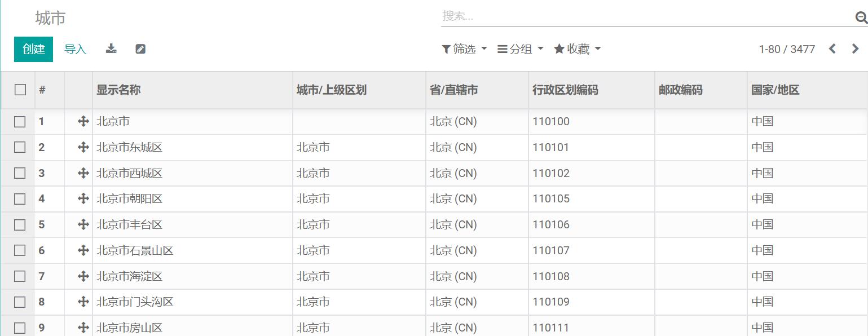The image size is (868, 336).
Task: Click the search magnifier icon
Action: [861, 17]
